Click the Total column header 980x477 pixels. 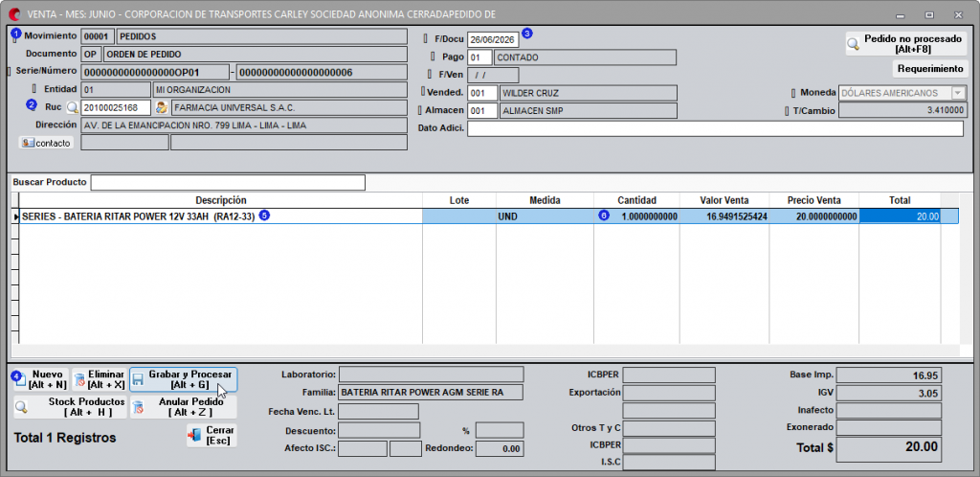click(900, 201)
